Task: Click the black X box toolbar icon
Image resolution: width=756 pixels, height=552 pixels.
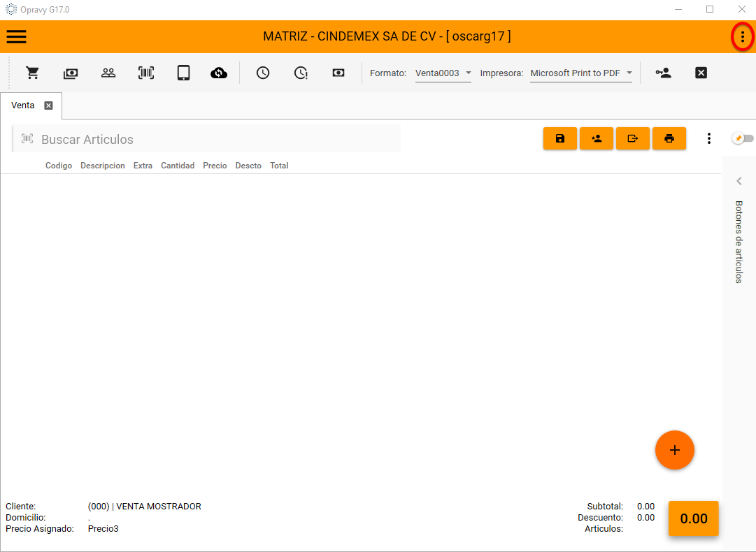Action: [x=701, y=73]
